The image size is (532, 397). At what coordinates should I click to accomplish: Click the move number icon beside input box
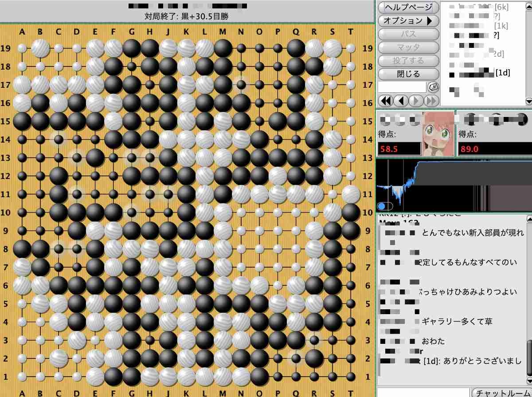(433, 87)
